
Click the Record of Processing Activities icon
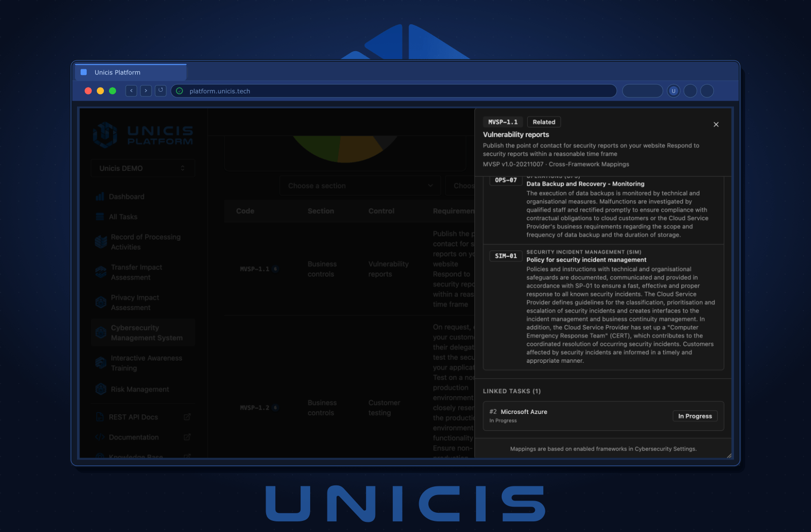(x=100, y=242)
